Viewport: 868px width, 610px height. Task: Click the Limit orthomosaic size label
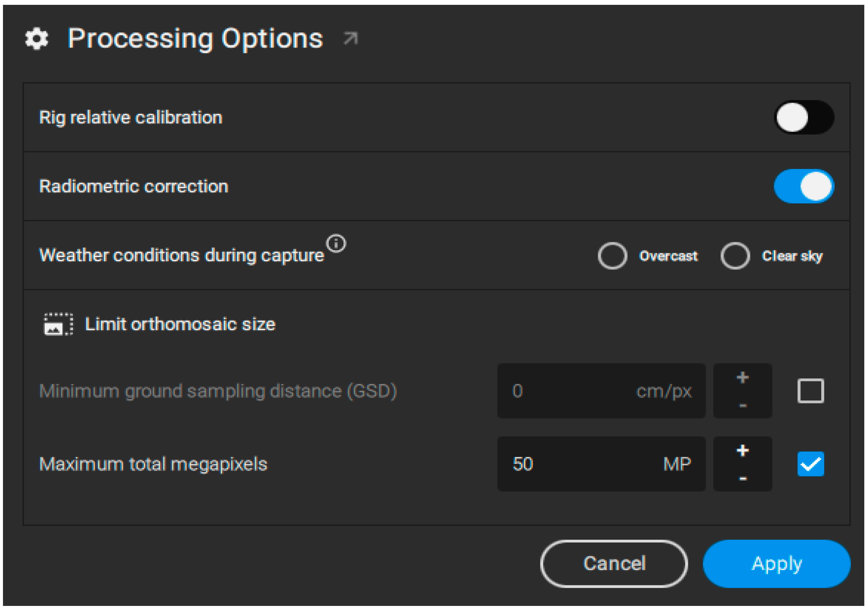point(180,325)
